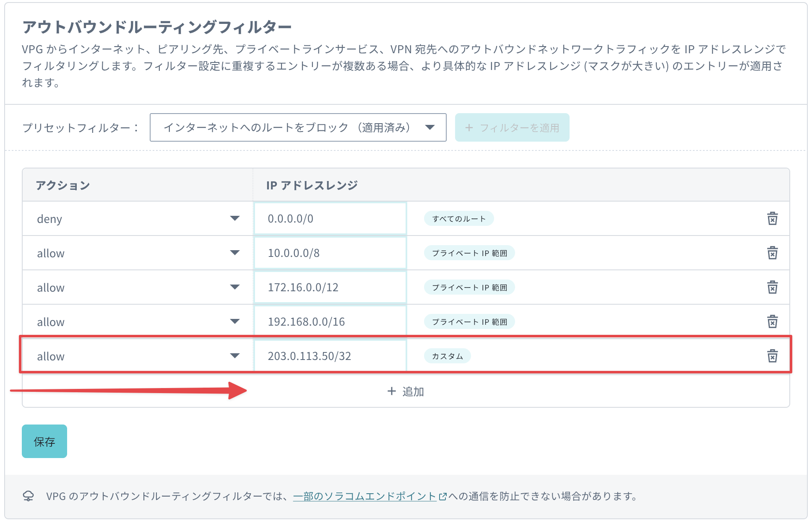
Task: Open the preset filter dropdown
Action: (x=298, y=127)
